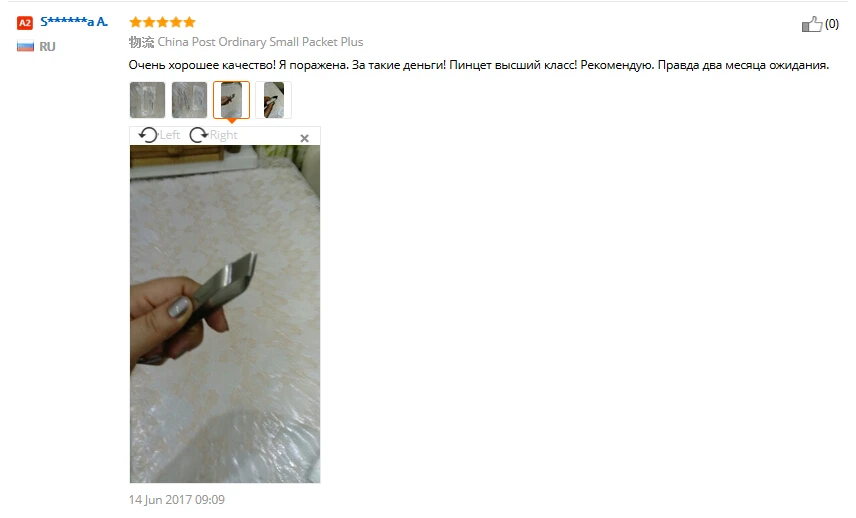Click the Right rotate label
Image resolution: width=856 pixels, height=518 pixels.
[224, 135]
